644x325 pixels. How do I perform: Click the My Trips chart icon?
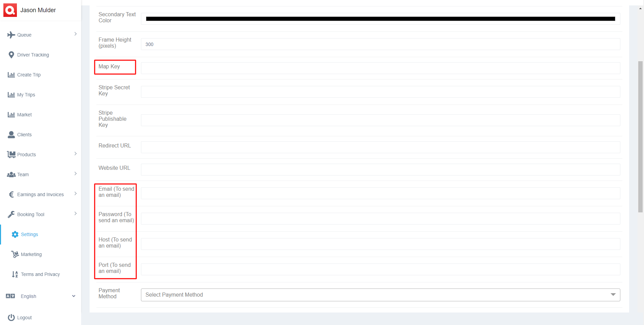pyautogui.click(x=11, y=95)
